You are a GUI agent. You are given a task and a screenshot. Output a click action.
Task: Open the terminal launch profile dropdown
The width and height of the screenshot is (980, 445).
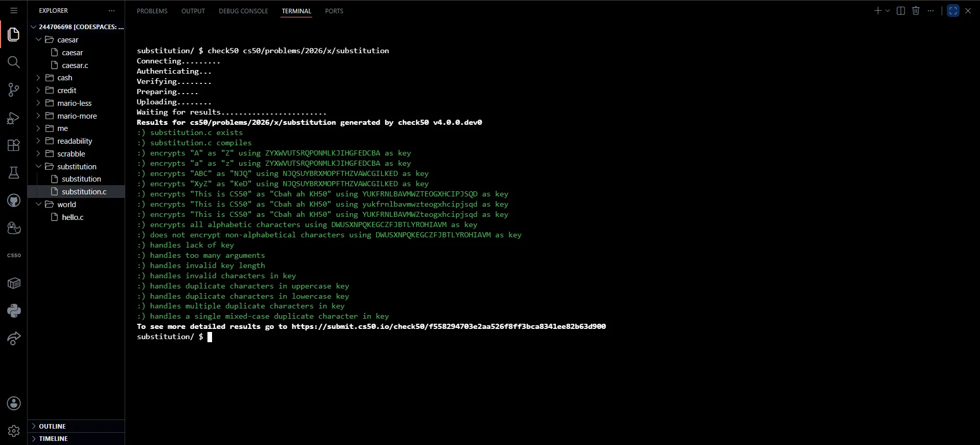(x=888, y=10)
